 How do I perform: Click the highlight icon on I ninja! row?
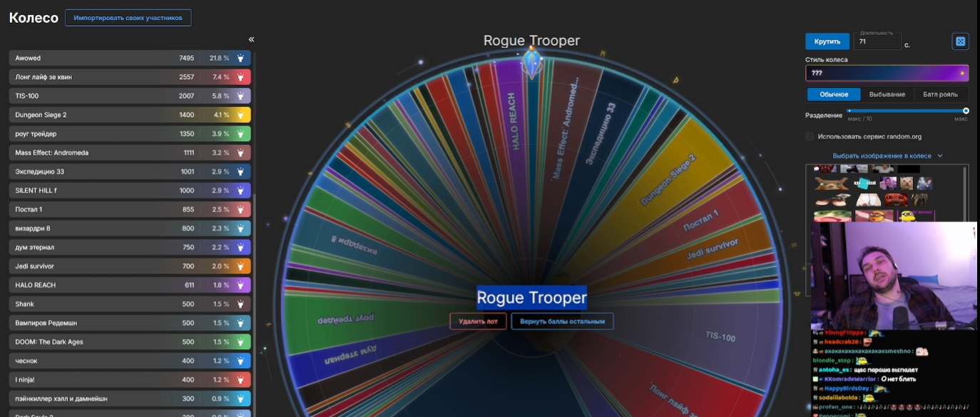coord(241,379)
